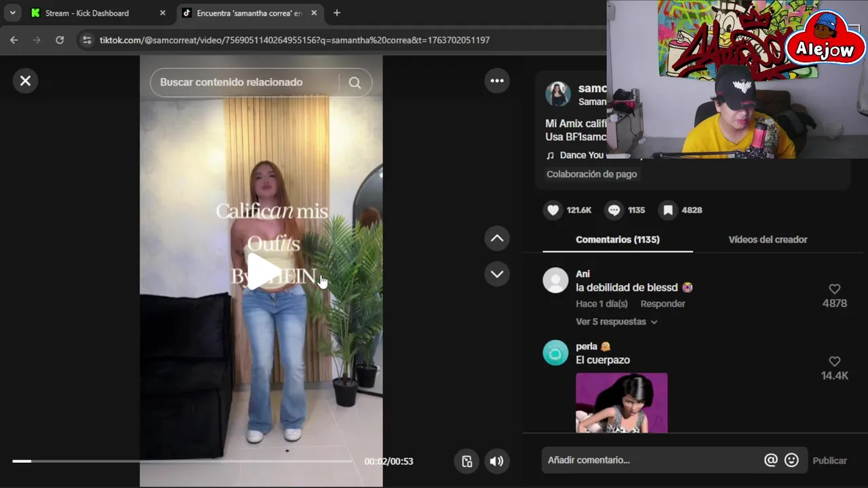Seek on the video progress bar
Image resolution: width=868 pixels, height=488 pixels.
(182, 461)
